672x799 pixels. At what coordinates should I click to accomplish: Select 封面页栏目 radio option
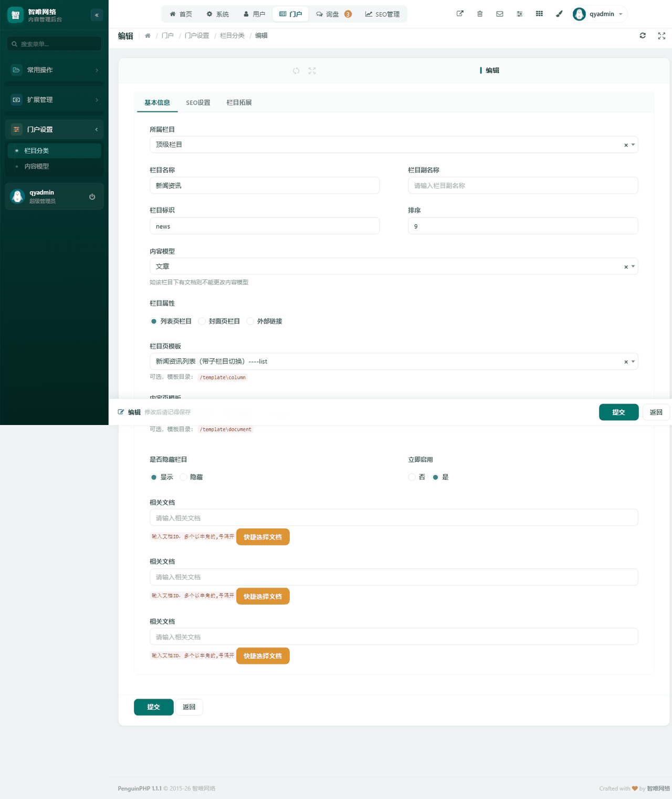[x=202, y=321]
